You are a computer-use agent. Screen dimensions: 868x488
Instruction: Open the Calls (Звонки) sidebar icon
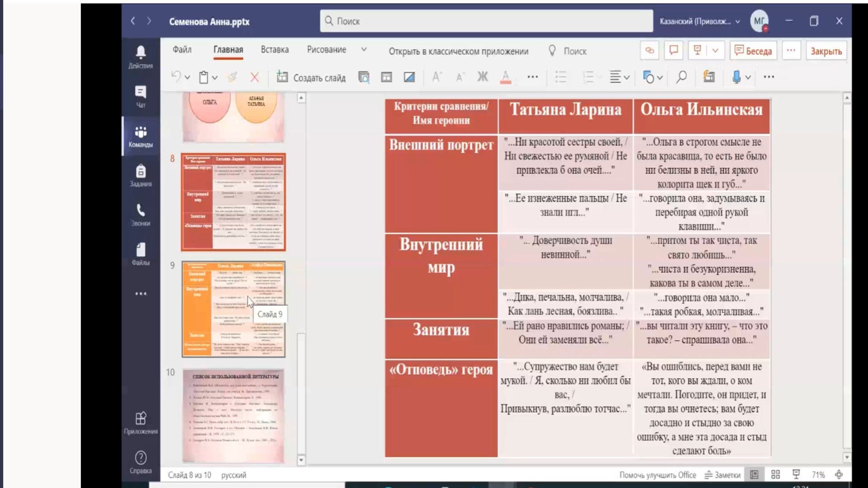141,215
